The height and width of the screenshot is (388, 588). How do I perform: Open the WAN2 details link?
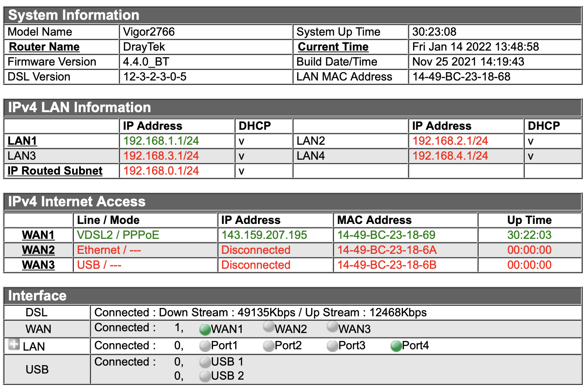(38, 250)
